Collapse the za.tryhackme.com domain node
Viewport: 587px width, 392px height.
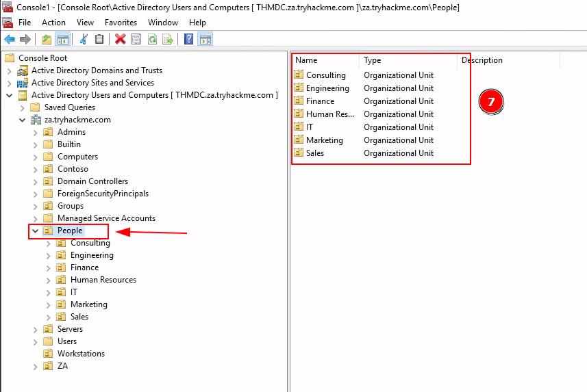pyautogui.click(x=23, y=120)
